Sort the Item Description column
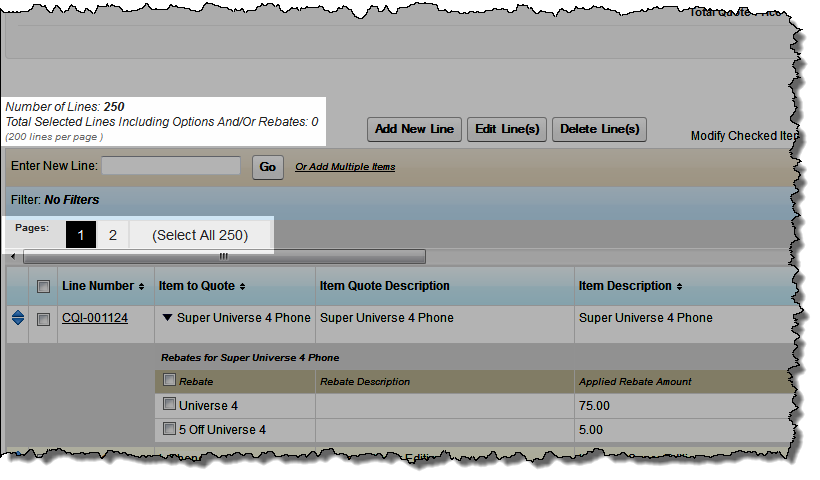The image size is (820, 480). tap(679, 287)
